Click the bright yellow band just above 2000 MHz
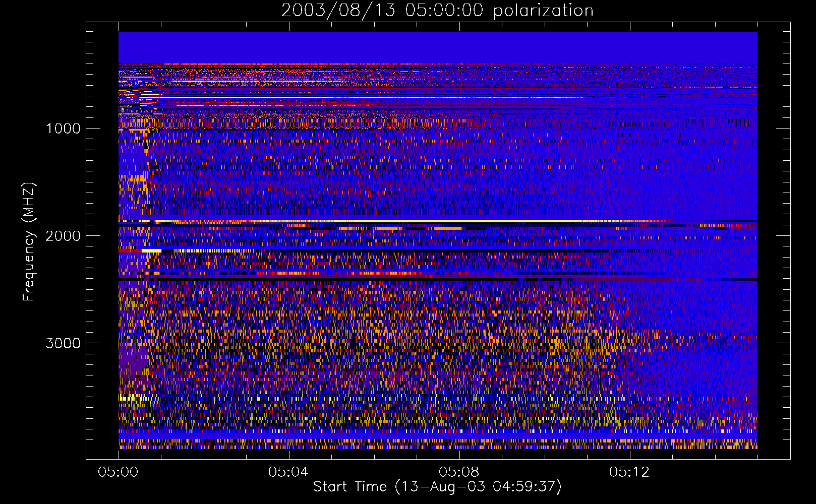 (x=393, y=221)
